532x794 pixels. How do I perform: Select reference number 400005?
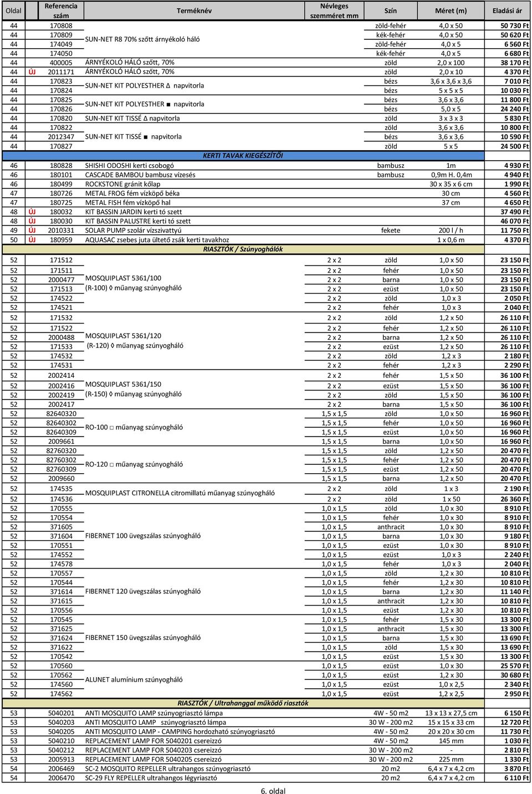tap(61, 63)
